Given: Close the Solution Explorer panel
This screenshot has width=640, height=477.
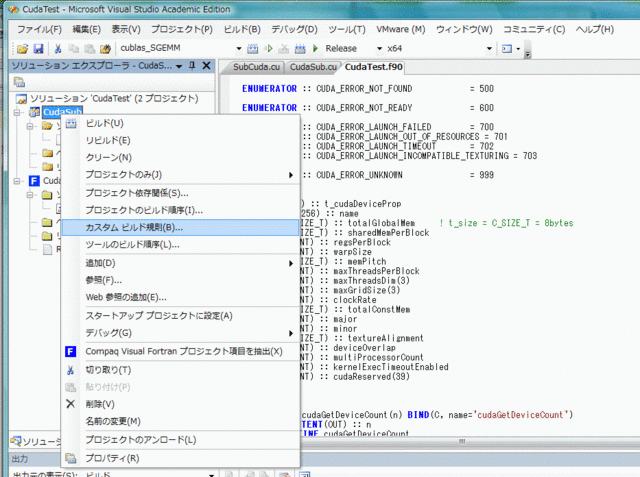Looking at the screenshot, I should pyautogui.click(x=207, y=65).
